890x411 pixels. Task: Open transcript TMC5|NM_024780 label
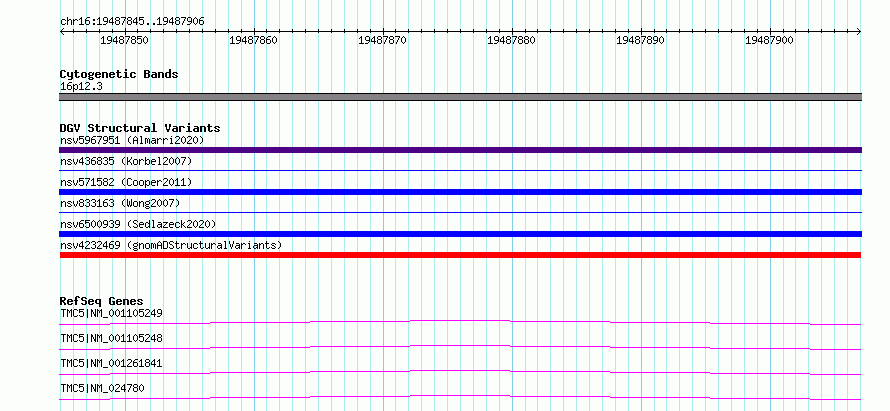pyautogui.click(x=102, y=388)
